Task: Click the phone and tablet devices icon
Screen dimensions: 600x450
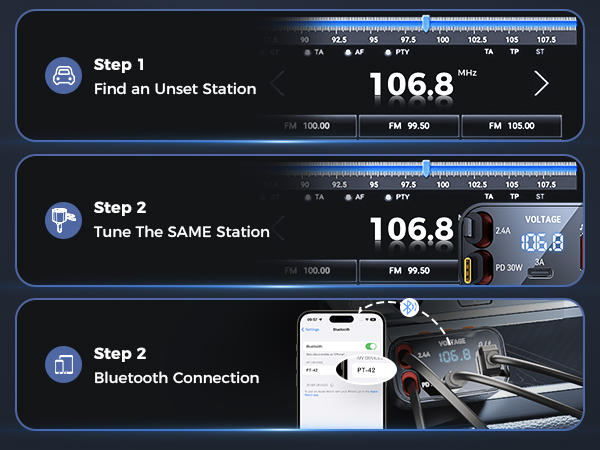Action: pyautogui.click(x=63, y=365)
